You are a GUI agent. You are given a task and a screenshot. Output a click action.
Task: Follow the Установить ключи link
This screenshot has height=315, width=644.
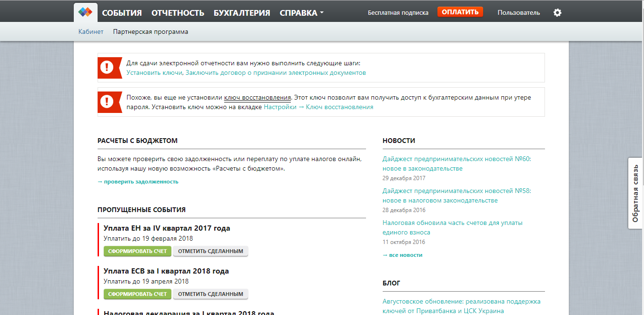point(154,73)
